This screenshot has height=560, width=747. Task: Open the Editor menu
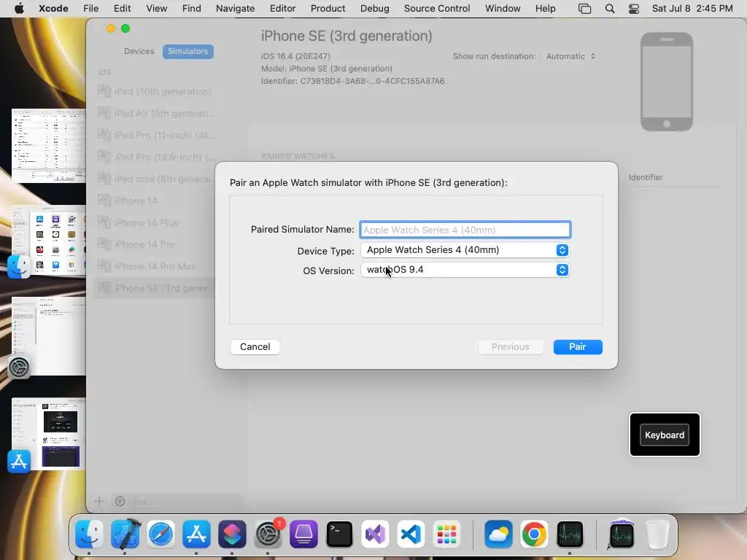coord(282,9)
